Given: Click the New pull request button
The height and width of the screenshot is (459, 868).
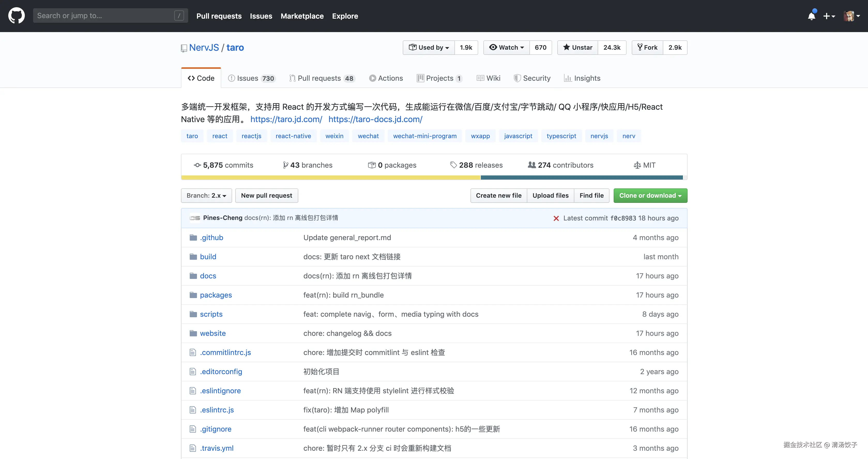Looking at the screenshot, I should click(267, 195).
